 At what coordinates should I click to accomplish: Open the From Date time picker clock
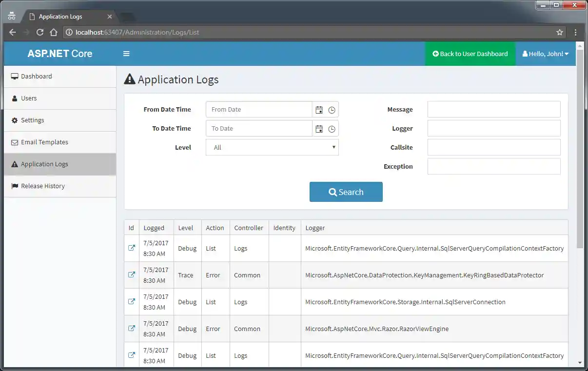[x=332, y=109]
